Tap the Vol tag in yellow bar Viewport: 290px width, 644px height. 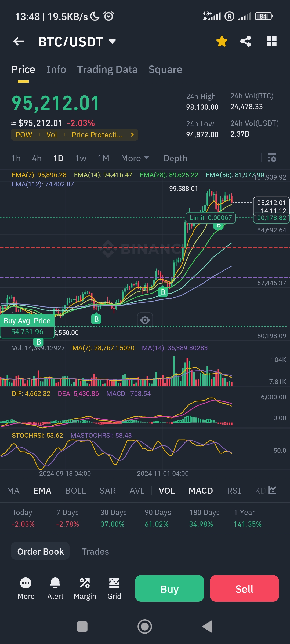point(52,135)
